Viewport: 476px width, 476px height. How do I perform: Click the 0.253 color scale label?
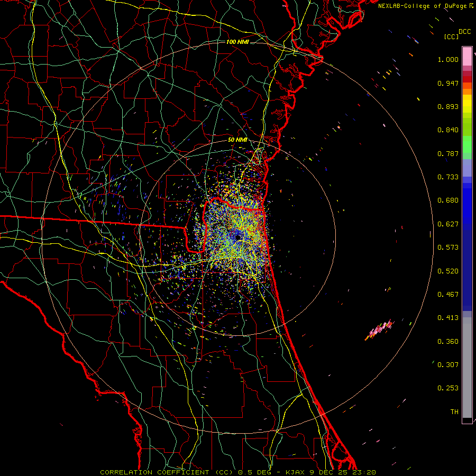[448, 388]
